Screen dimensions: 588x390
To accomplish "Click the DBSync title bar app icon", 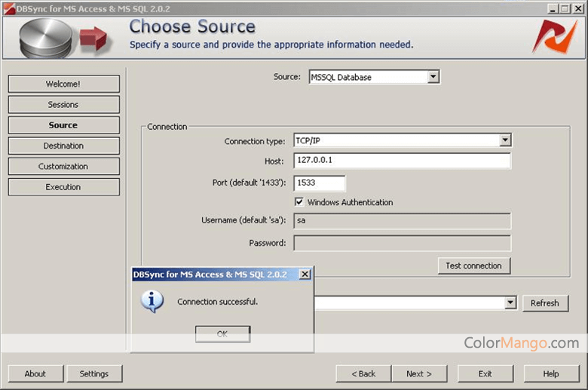I will click(x=9, y=8).
